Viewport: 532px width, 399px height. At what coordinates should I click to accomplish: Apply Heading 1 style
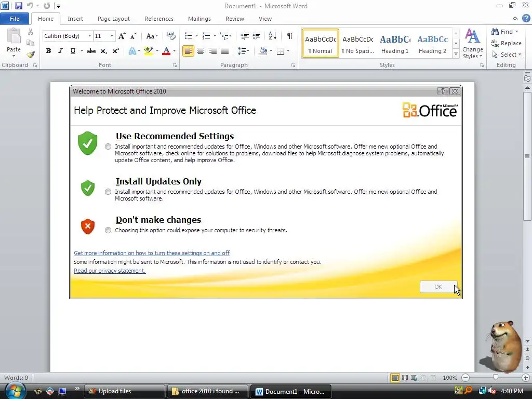pyautogui.click(x=395, y=44)
